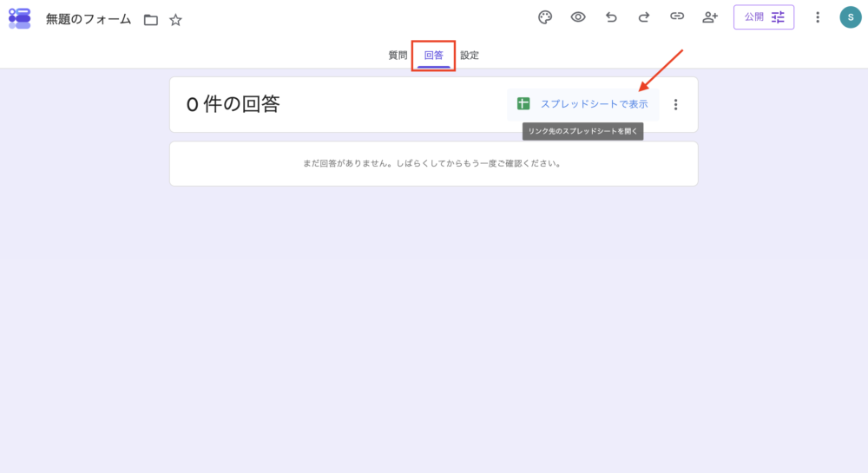868x473 pixels.
Task: Click the 0 件の回答 heading
Action: (x=233, y=104)
